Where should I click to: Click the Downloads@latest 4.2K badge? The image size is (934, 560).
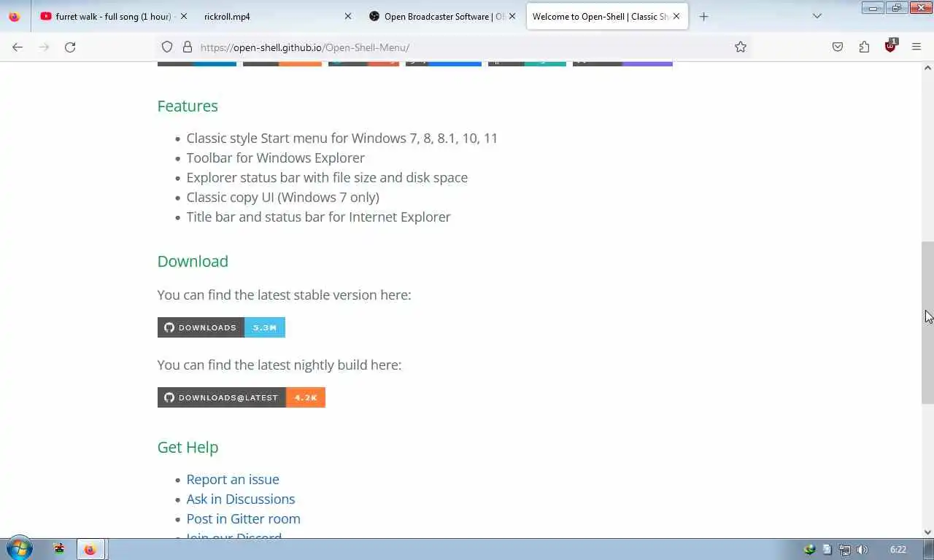(x=241, y=397)
